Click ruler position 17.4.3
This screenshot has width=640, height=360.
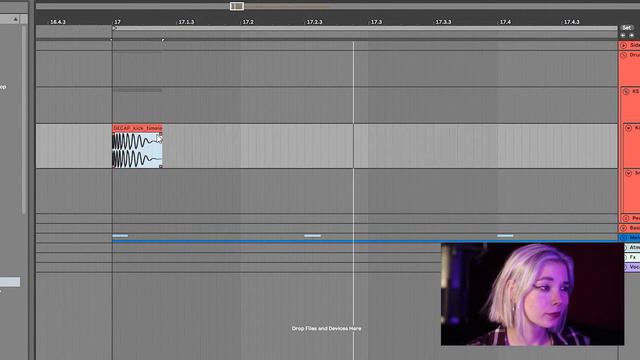(572, 22)
